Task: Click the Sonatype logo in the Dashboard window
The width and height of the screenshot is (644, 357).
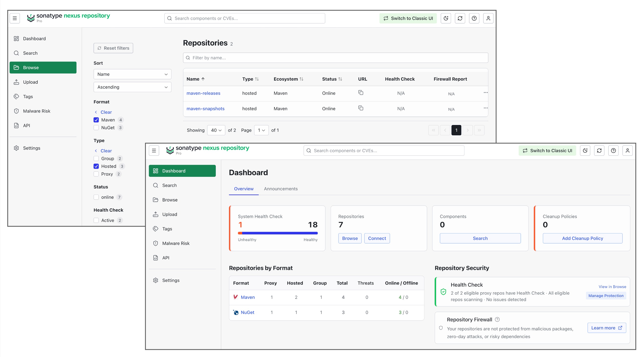Action: (x=208, y=150)
